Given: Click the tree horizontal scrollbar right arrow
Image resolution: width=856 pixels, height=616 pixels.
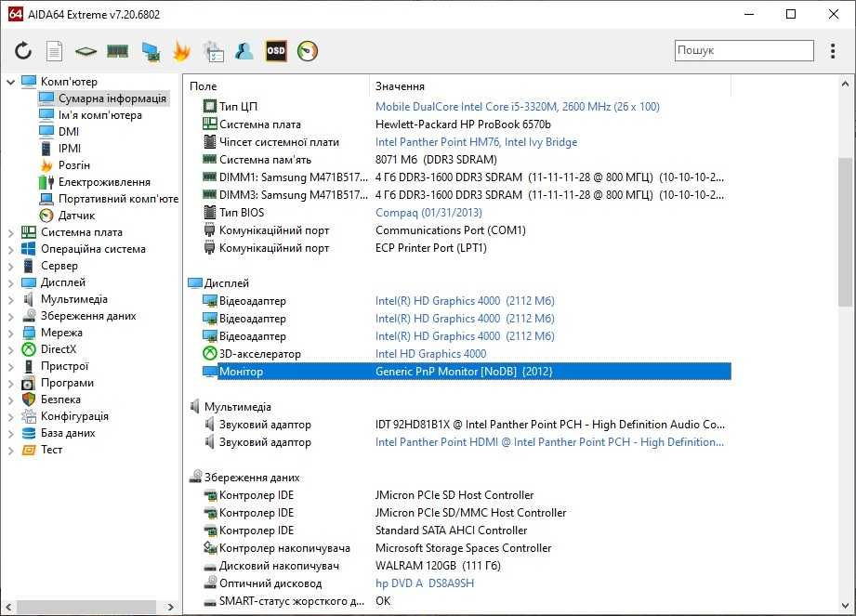Looking at the screenshot, I should 170,607.
